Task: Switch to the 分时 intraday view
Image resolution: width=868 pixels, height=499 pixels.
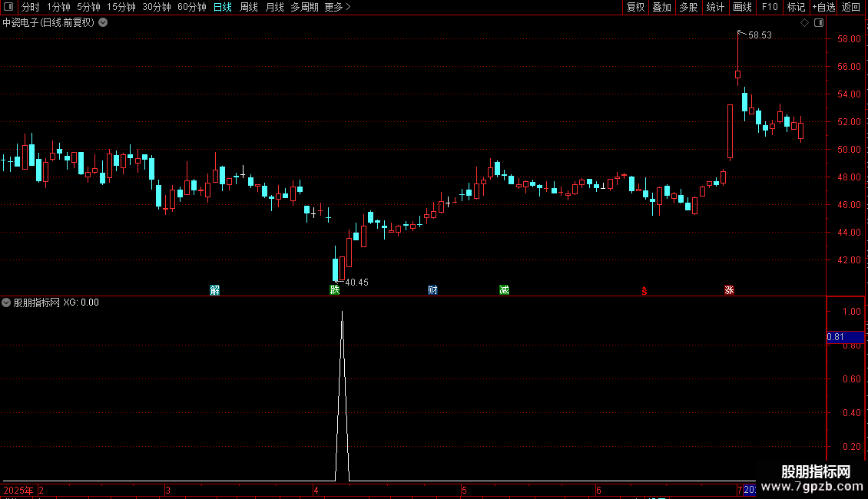Action: pyautogui.click(x=31, y=7)
